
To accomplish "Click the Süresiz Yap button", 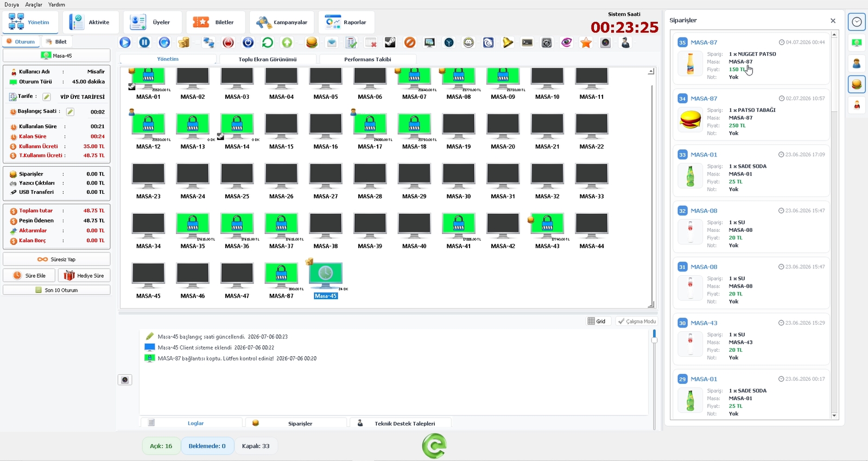I will pyautogui.click(x=56, y=259).
